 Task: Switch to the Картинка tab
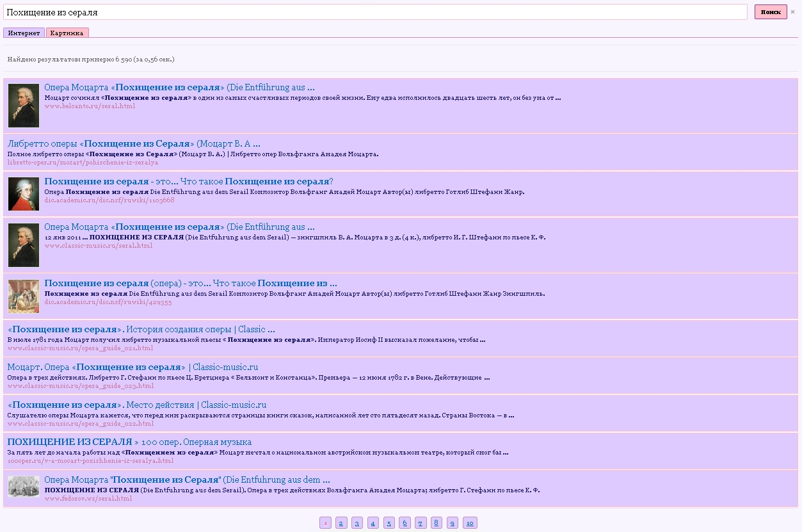tap(67, 33)
